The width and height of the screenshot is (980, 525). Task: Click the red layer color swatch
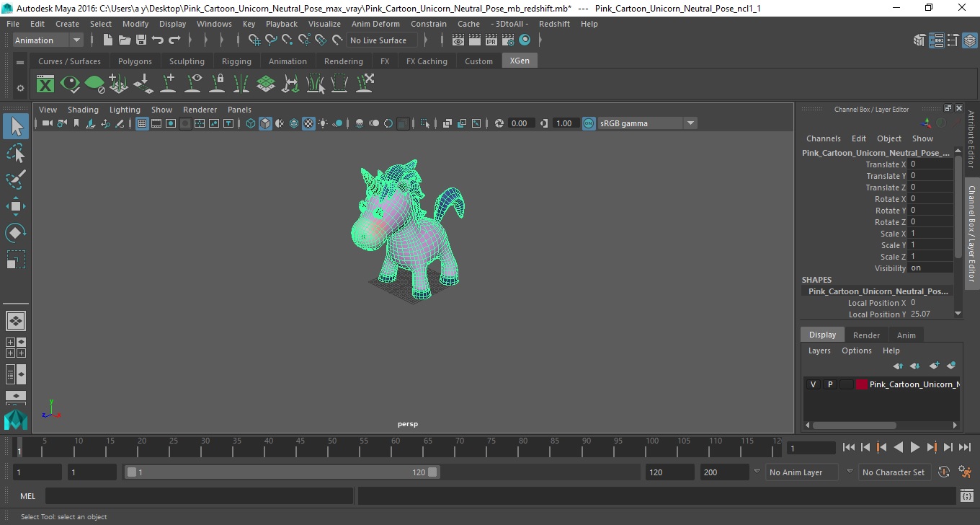[862, 384]
